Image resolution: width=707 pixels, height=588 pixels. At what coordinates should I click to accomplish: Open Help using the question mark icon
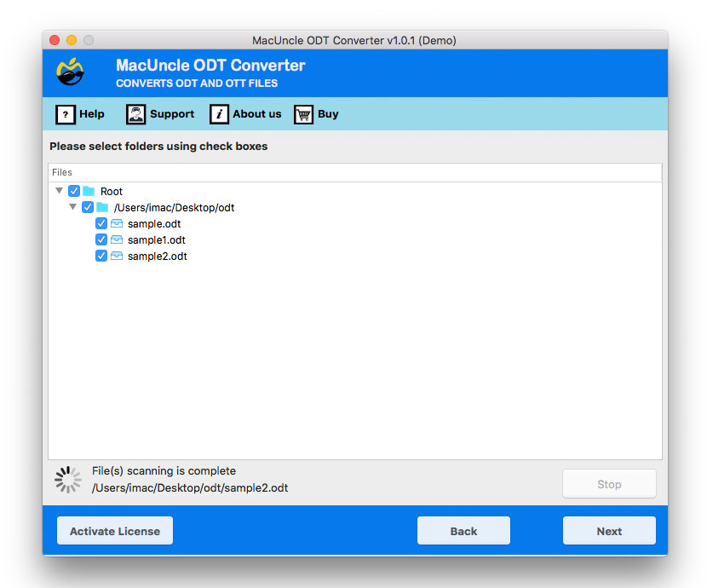(66, 114)
